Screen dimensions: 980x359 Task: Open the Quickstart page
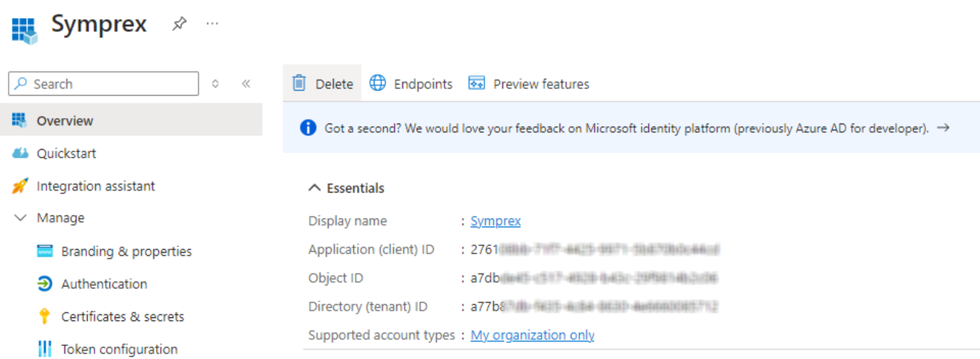click(66, 153)
